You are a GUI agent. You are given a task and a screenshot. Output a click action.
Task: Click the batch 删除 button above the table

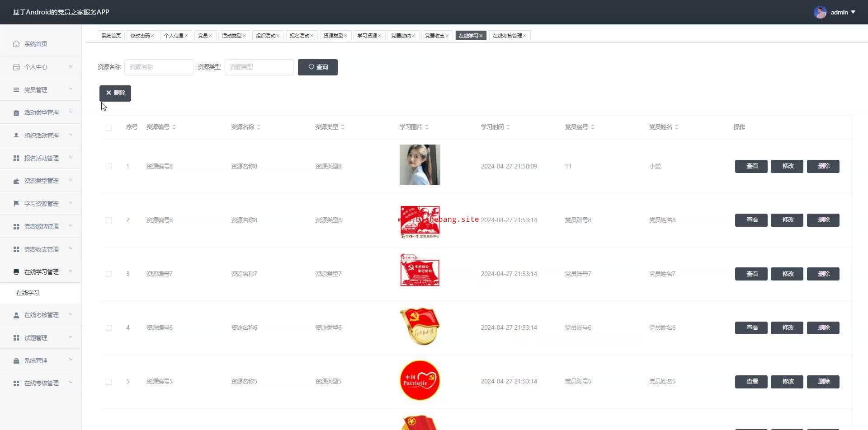115,93
